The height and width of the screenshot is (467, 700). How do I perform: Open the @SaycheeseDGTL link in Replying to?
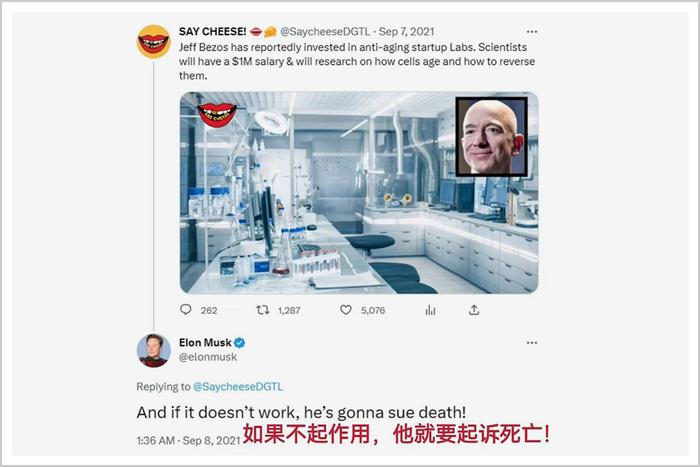click(x=238, y=387)
